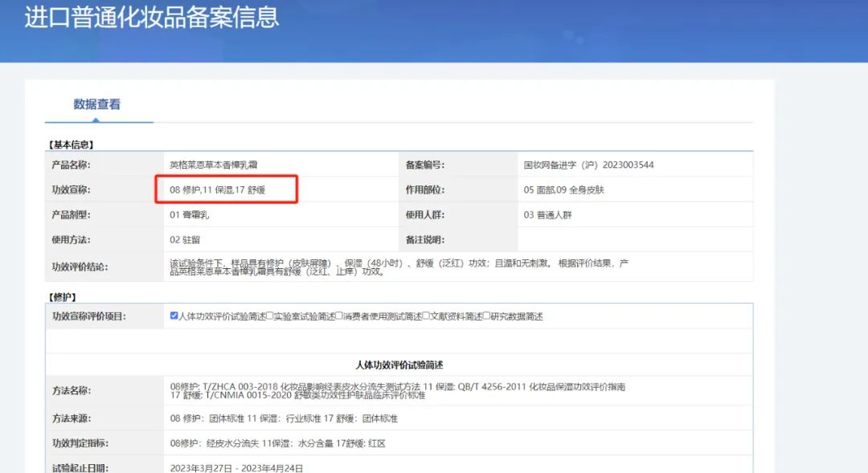Switch to the 数据查看 tab
This screenshot has width=868, height=473.
click(98, 104)
